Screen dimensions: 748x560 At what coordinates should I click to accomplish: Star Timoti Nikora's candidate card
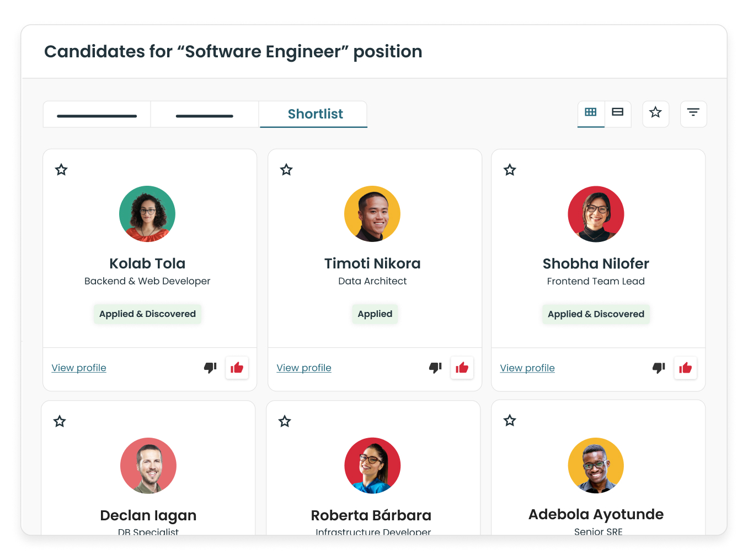pos(286,170)
